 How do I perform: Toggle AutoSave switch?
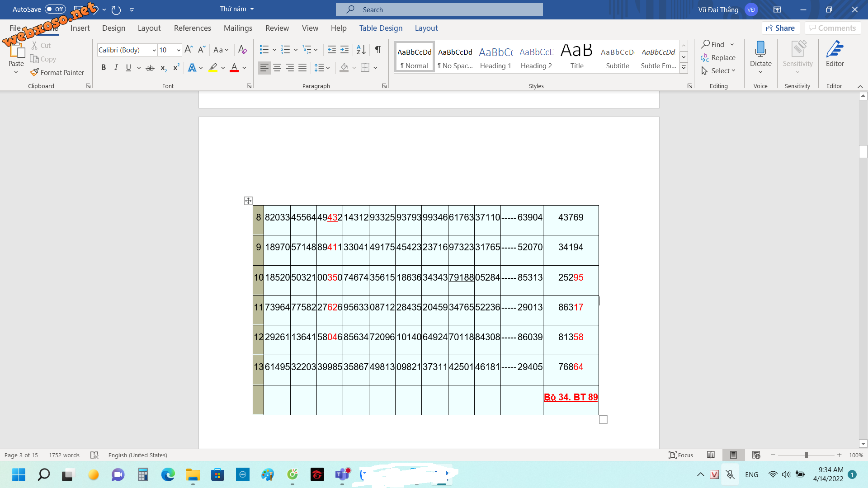(x=55, y=9)
